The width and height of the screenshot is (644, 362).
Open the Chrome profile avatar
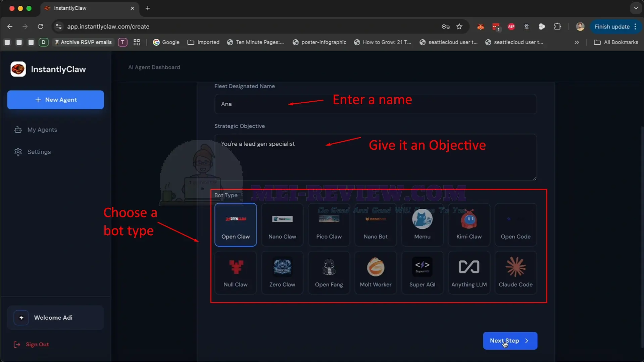tap(580, 27)
